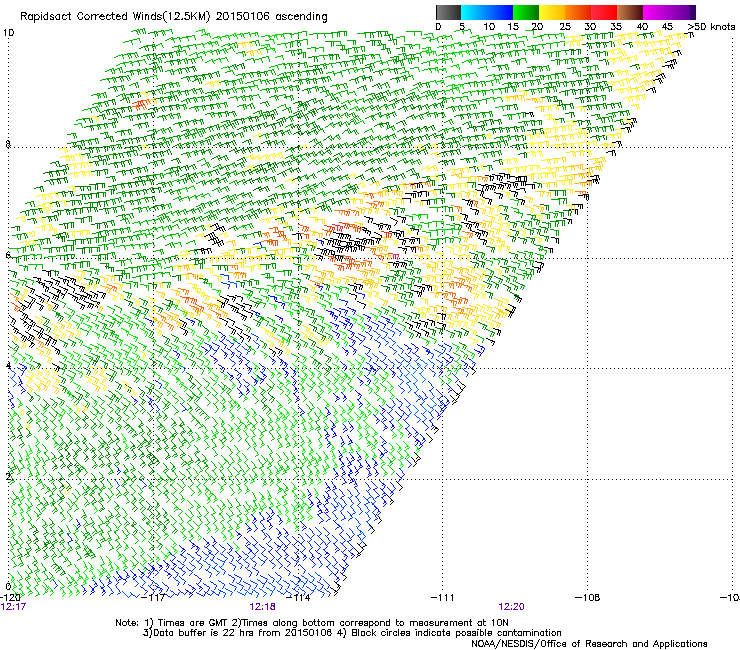Click the latitude '10' label on the left axis
The image size is (740, 650).
coord(8,33)
